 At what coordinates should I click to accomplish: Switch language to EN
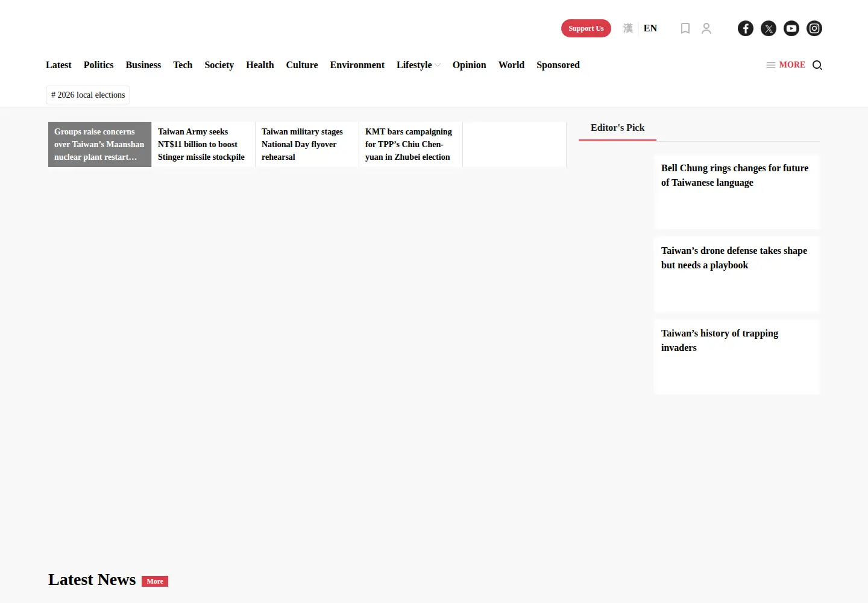point(650,28)
